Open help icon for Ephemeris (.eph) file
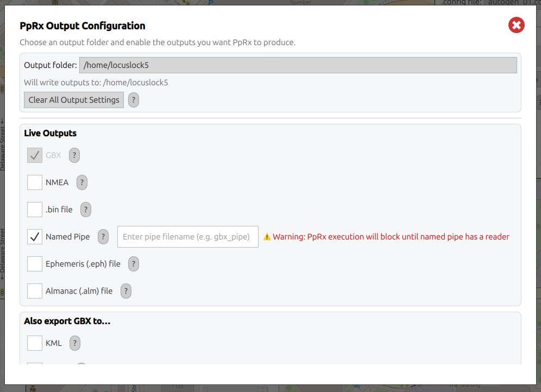541x392 pixels. click(134, 264)
